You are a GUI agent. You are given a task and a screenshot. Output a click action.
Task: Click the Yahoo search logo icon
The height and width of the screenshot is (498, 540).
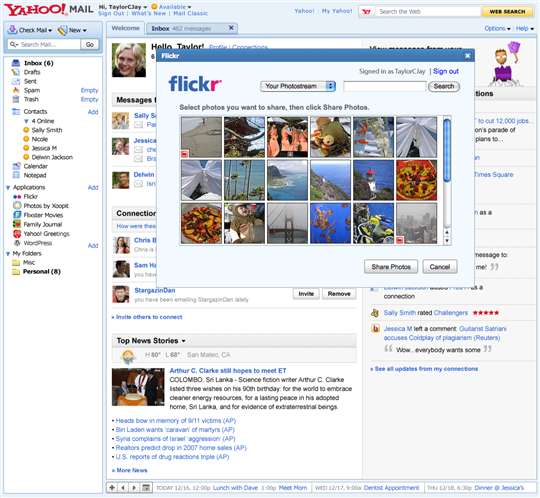tap(367, 11)
